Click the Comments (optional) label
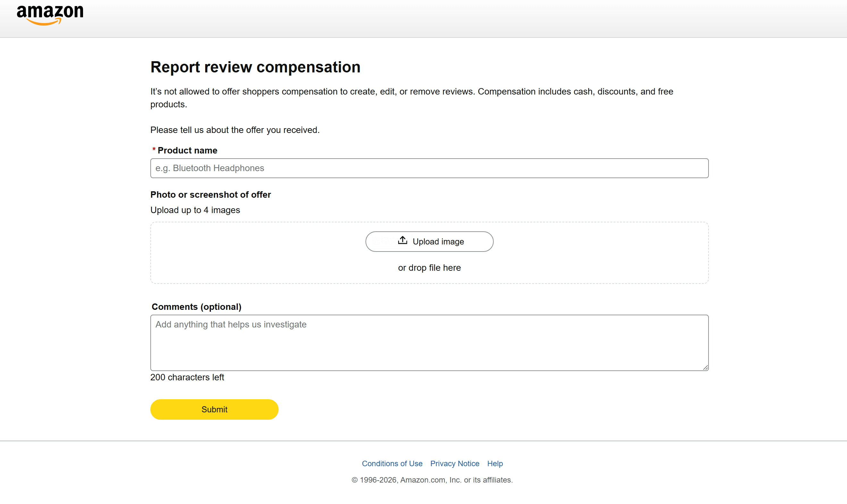847x504 pixels. click(x=197, y=307)
